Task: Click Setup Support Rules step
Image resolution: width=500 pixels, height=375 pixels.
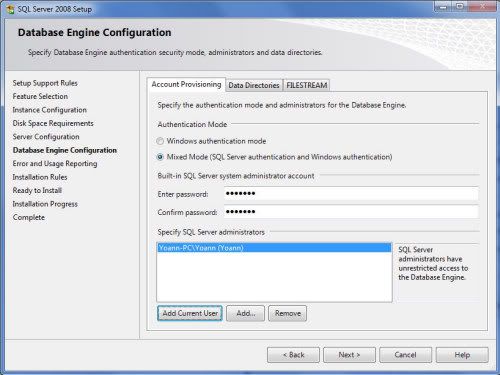Action: click(x=45, y=83)
